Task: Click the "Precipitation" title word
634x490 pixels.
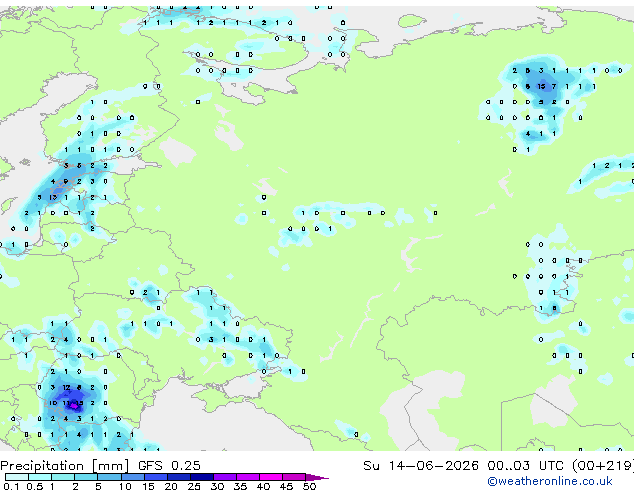Action: [x=42, y=466]
